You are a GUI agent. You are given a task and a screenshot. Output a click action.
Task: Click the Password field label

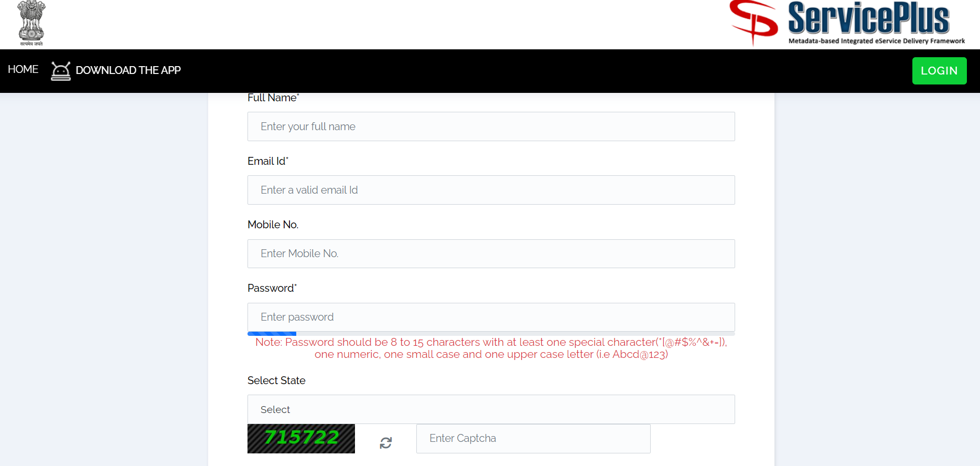pyautogui.click(x=271, y=288)
